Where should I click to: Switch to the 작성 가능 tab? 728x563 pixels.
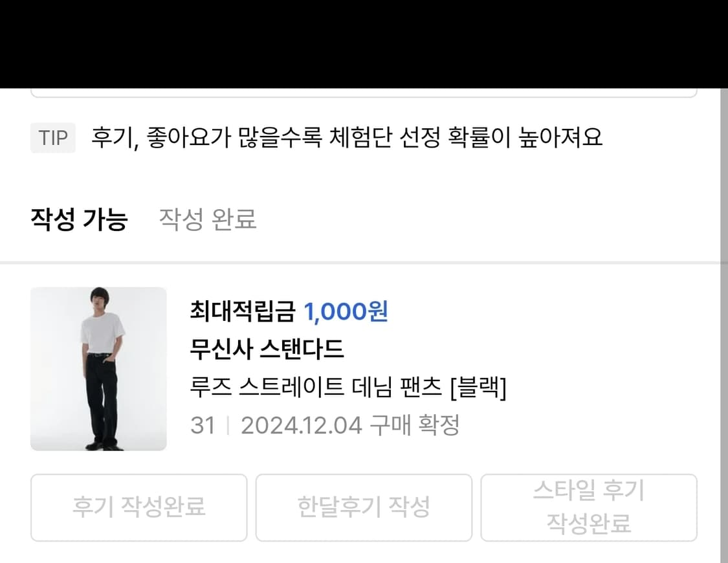pos(79,219)
